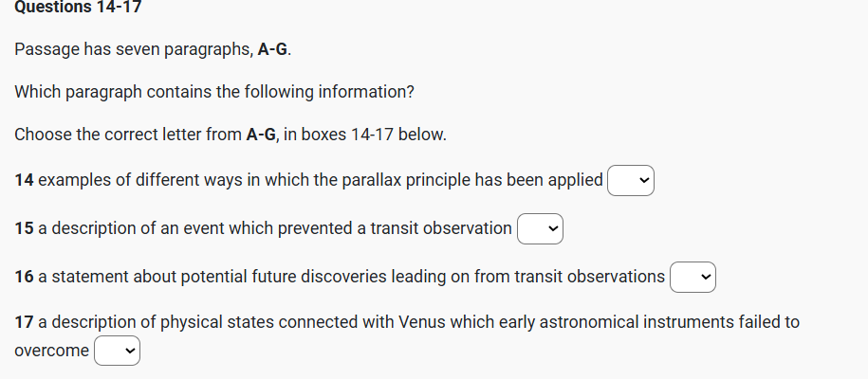
Task: Expand the dropdown next to 'overcome'
Action: click(x=118, y=352)
